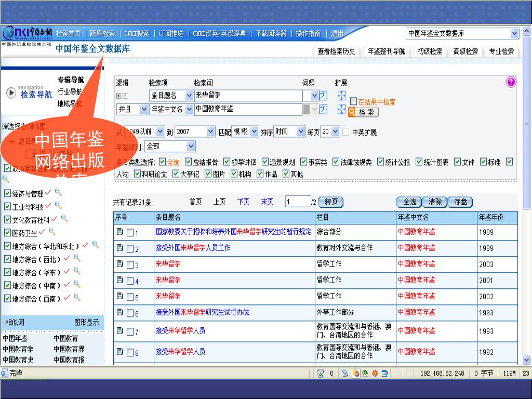
Task: Click the magnifier icon next to 医药卫生
Action: (x=52, y=231)
